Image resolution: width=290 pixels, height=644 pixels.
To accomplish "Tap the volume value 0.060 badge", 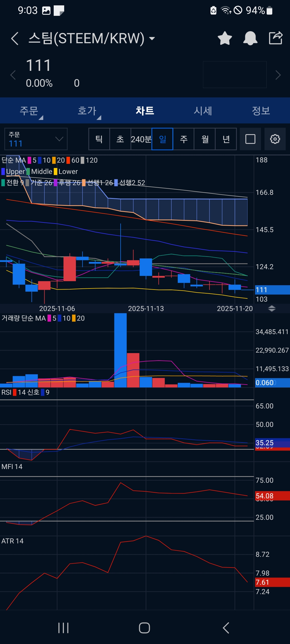I will tap(272, 383).
